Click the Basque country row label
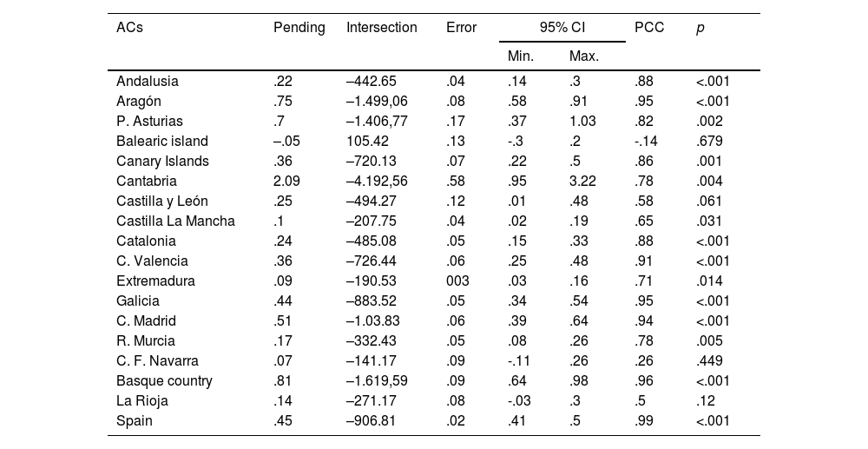The image size is (868, 449). coord(164,381)
